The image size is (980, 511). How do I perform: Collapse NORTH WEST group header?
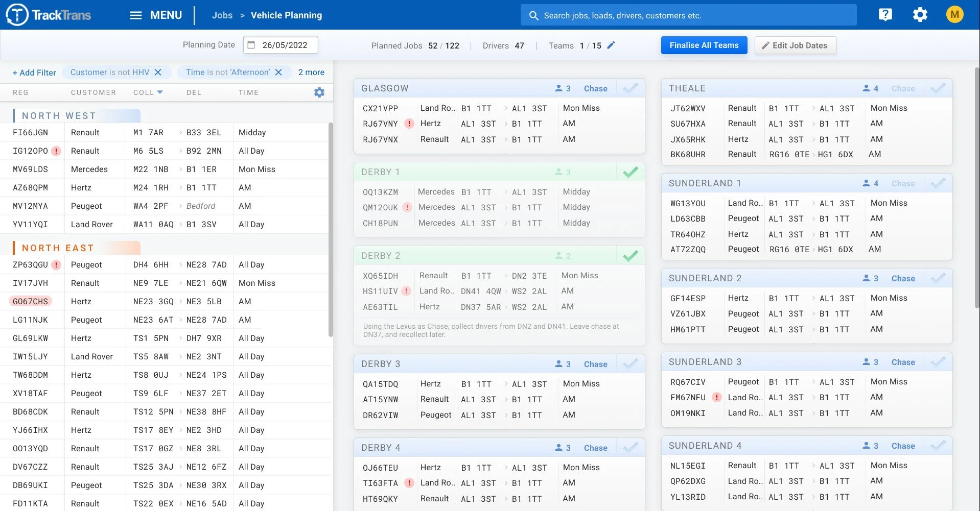pyautogui.click(x=77, y=116)
